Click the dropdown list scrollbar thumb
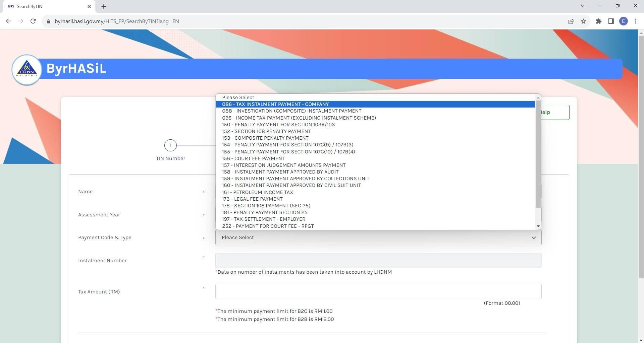Image resolution: width=644 pixels, height=343 pixels. tap(538, 154)
